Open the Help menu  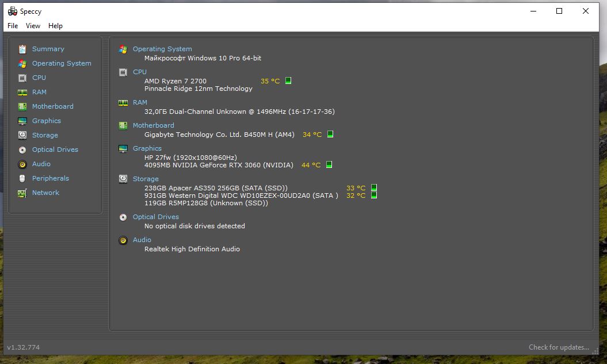(x=55, y=25)
